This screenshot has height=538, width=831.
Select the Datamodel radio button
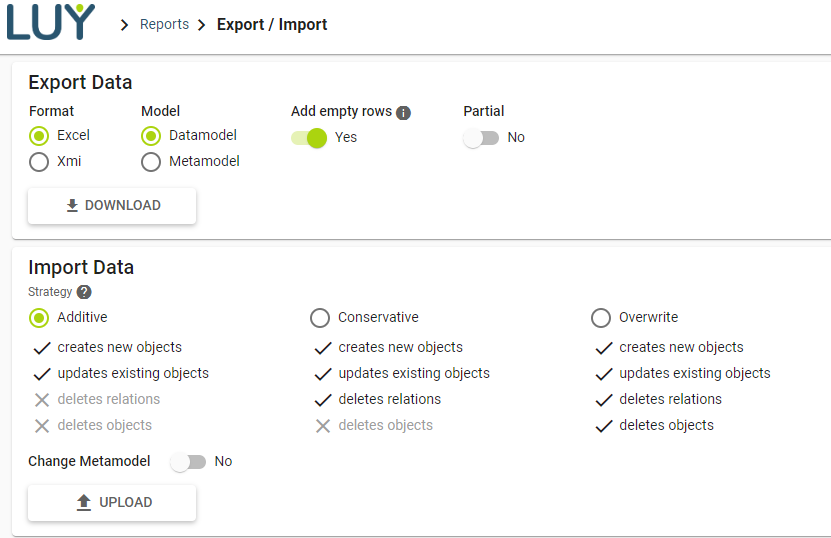[151, 136]
